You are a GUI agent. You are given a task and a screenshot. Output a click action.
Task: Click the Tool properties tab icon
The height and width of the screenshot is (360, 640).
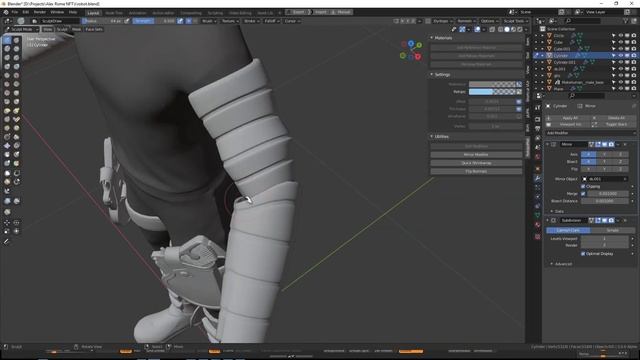pos(538,107)
